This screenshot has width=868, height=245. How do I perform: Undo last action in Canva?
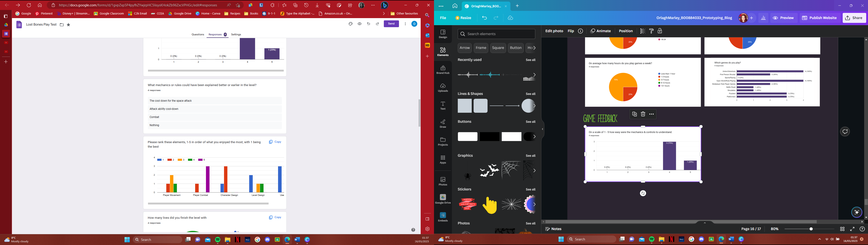click(485, 18)
